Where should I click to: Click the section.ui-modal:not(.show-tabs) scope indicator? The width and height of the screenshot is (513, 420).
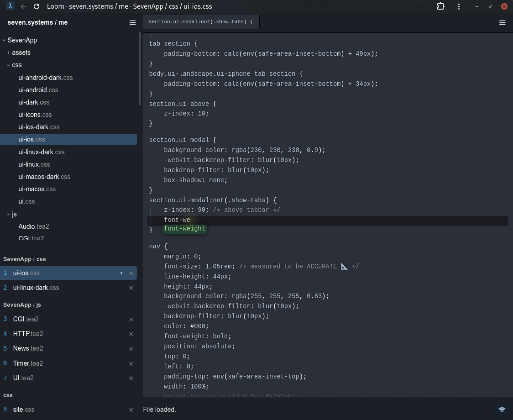[x=201, y=22]
